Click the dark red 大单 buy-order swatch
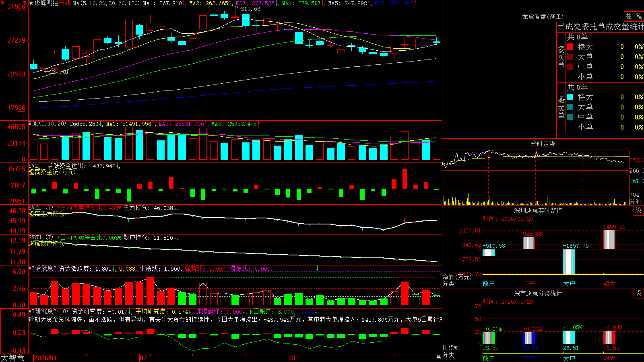Image resolution: width=644 pixels, height=362 pixels. [570, 57]
